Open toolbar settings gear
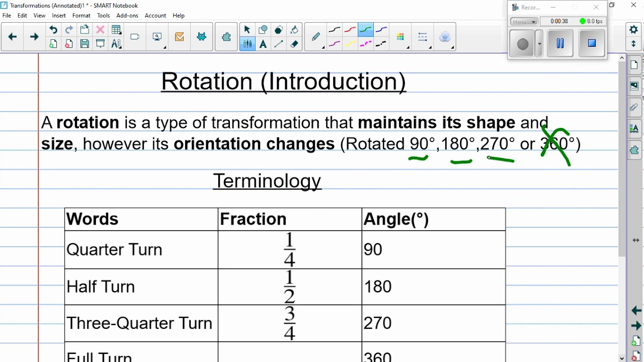The height and width of the screenshot is (362, 644). (634, 30)
